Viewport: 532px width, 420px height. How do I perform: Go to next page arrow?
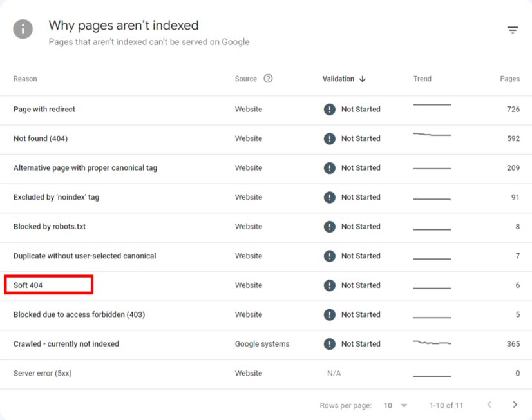click(x=515, y=405)
